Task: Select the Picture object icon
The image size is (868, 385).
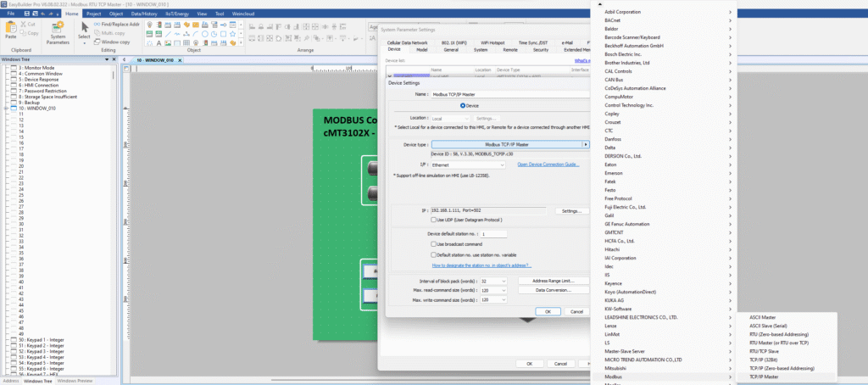Action: [168, 42]
